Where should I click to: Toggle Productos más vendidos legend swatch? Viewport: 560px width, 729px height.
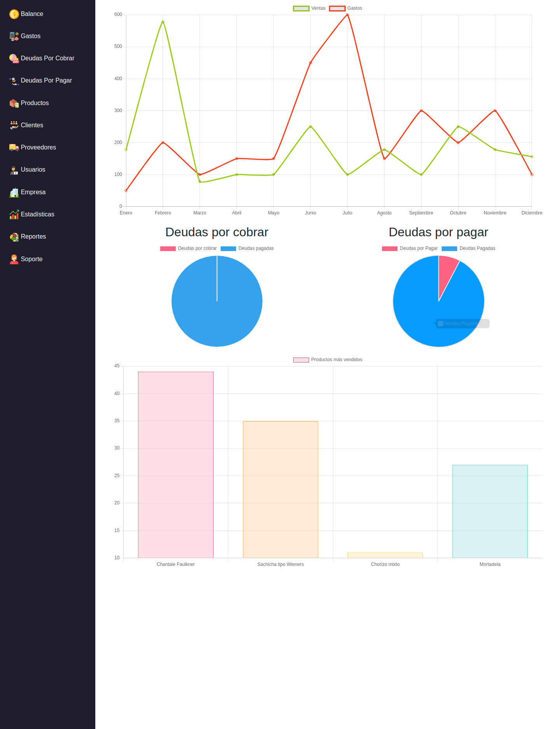click(x=301, y=360)
